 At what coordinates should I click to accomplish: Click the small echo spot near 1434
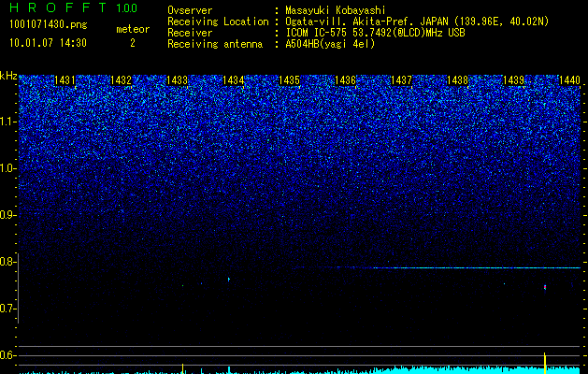pyautogui.click(x=229, y=279)
